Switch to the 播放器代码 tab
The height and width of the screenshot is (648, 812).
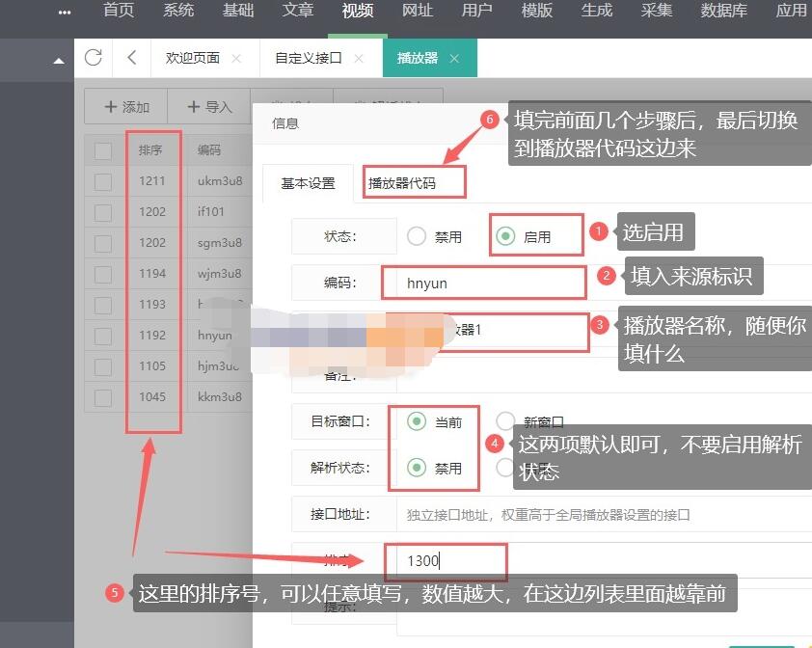402,183
